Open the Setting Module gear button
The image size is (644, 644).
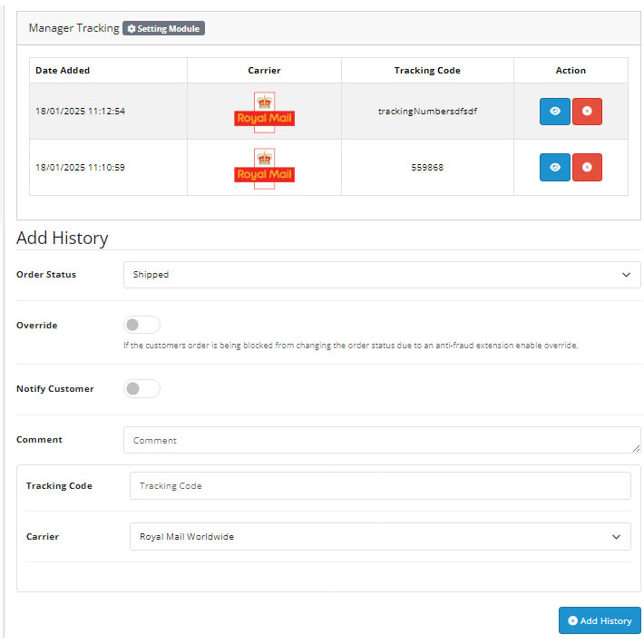pos(163,28)
